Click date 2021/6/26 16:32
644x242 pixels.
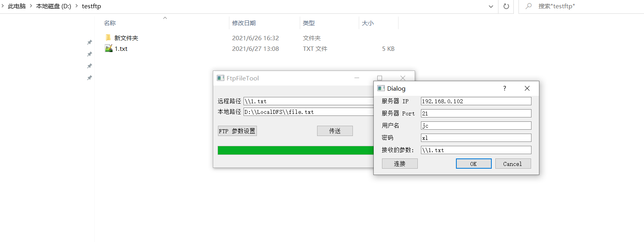255,38
